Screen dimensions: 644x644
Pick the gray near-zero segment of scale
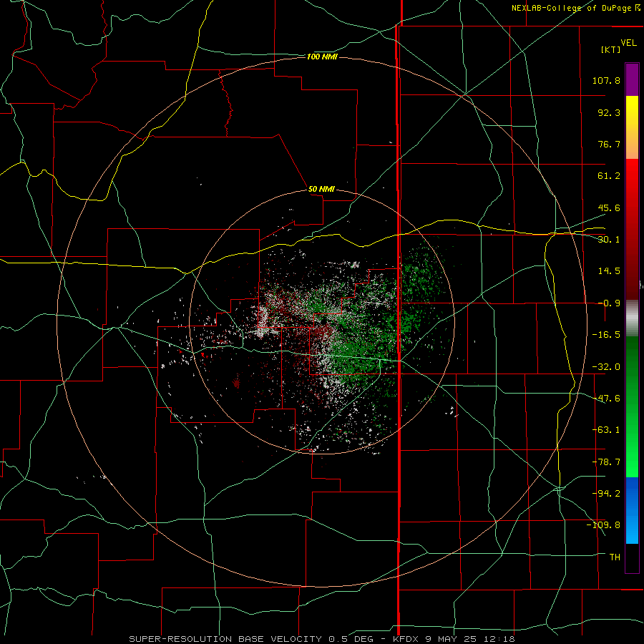tap(632, 318)
